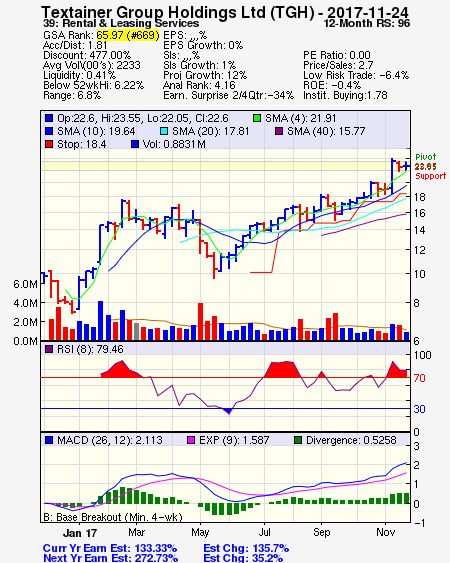
Task: Click the ROE: -0.4% text
Action: point(332,85)
